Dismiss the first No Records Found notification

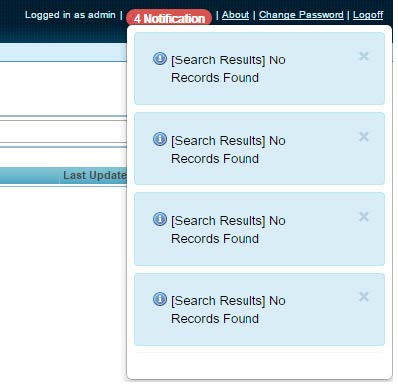click(x=364, y=56)
